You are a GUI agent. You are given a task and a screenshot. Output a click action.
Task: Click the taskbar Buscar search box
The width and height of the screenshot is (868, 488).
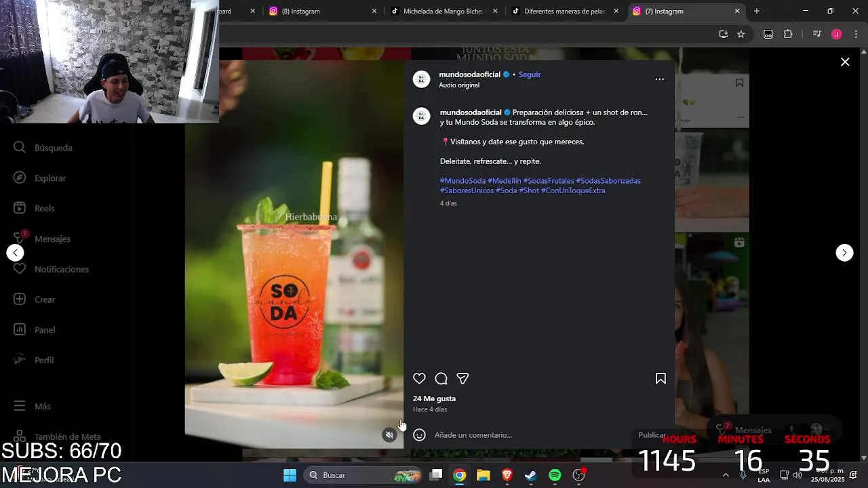pos(363,475)
